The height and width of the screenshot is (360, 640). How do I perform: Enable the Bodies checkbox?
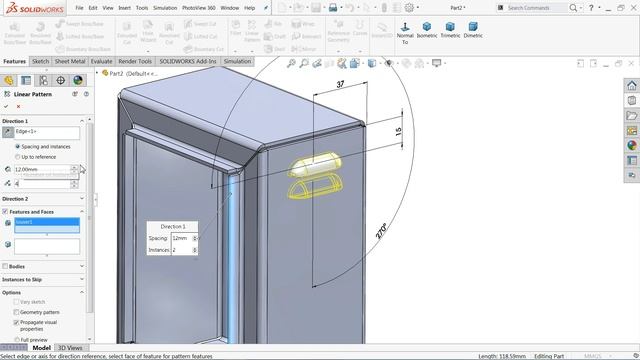[x=5, y=266]
